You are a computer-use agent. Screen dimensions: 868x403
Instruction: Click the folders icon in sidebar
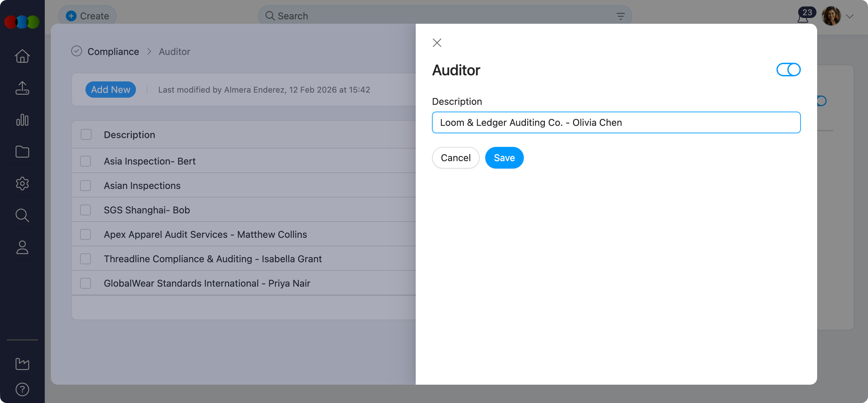22,152
